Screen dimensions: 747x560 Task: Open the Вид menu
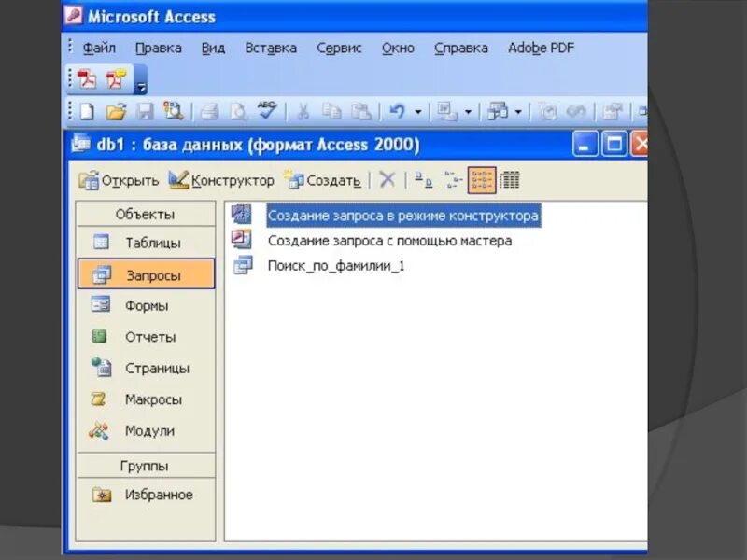click(213, 49)
